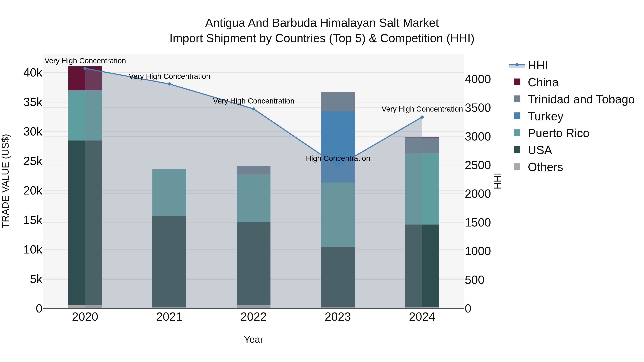Click the Trinidad and Tobago legend swatch
Screen dimensions: 644x362
pyautogui.click(x=517, y=99)
